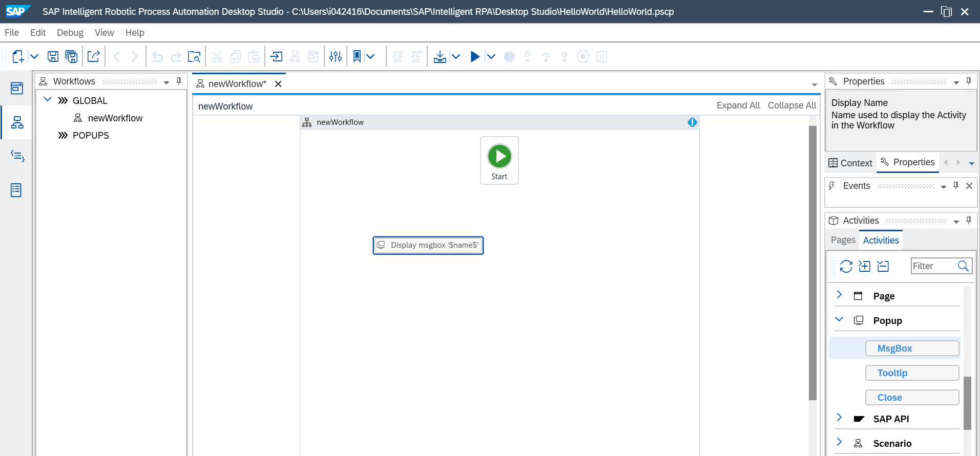The height and width of the screenshot is (456, 980).
Task: Close the newWorkflow* tab
Action: pos(278,84)
